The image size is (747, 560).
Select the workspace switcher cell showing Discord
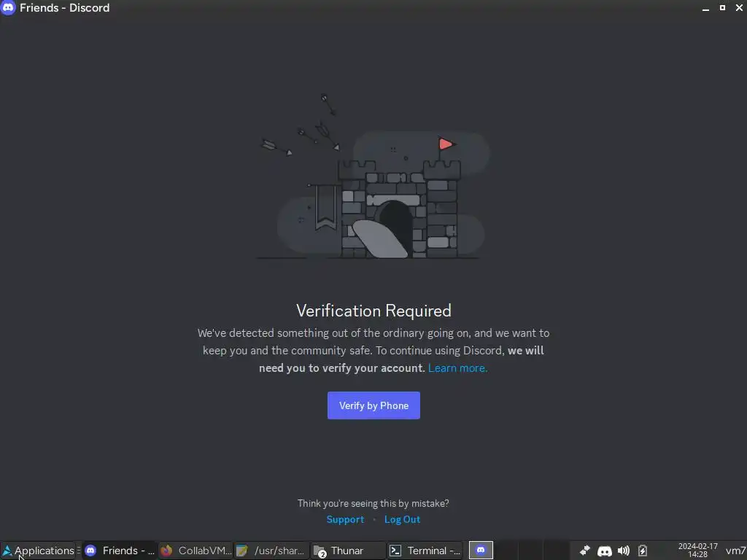click(481, 551)
